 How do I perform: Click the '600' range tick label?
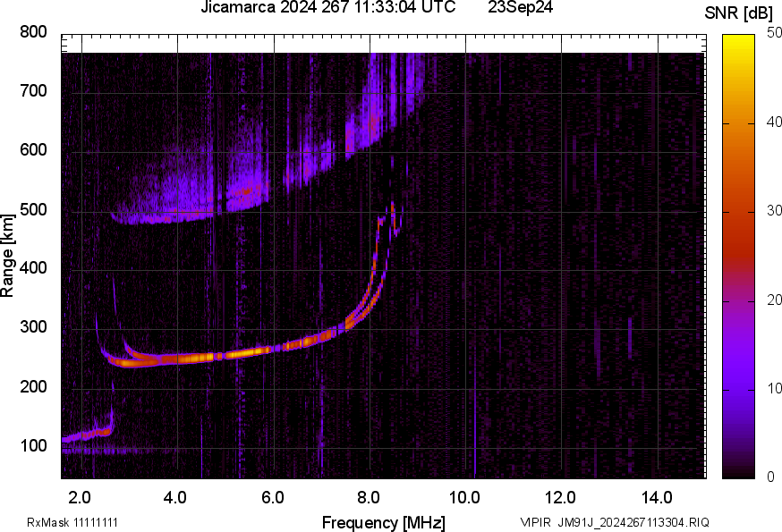33,149
